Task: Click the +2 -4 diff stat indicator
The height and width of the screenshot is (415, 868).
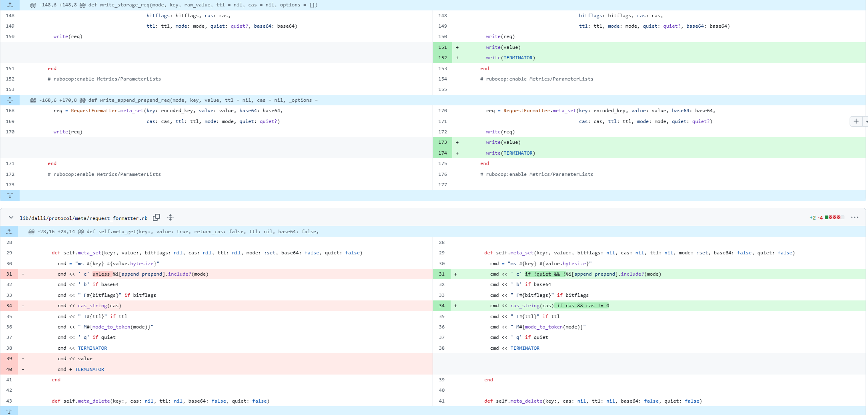Action: coord(827,218)
